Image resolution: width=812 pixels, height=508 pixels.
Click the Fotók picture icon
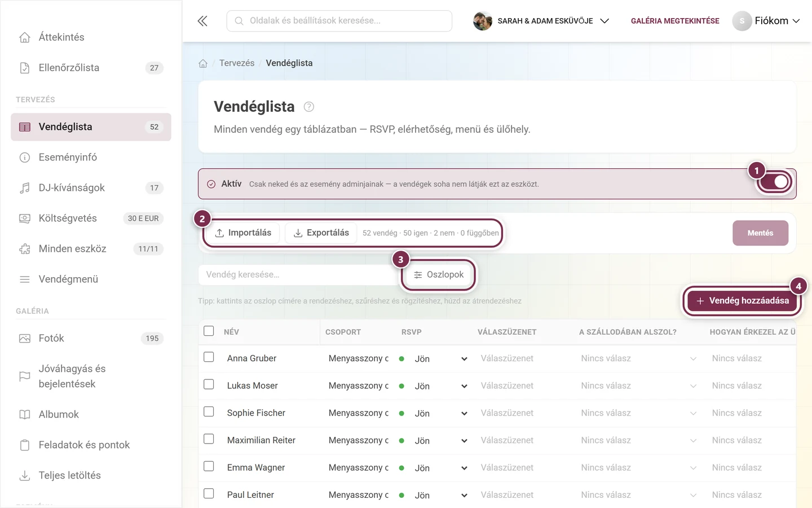click(25, 339)
